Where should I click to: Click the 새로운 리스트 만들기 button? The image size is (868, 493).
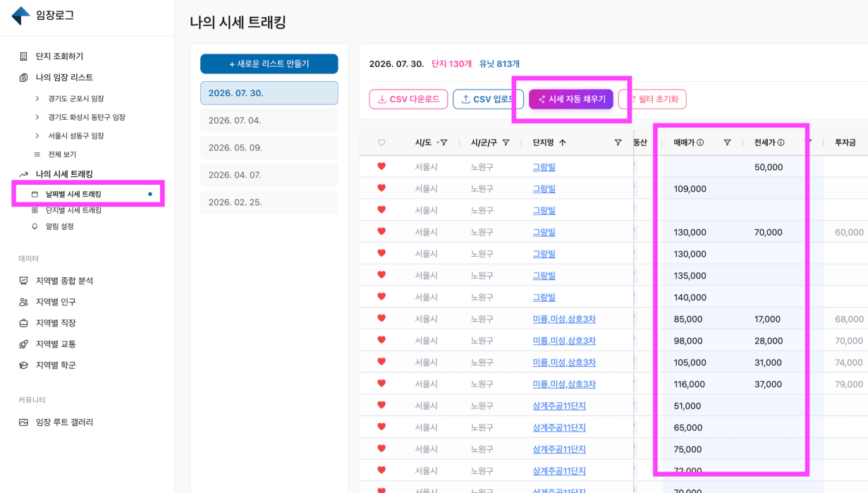pyautogui.click(x=269, y=63)
